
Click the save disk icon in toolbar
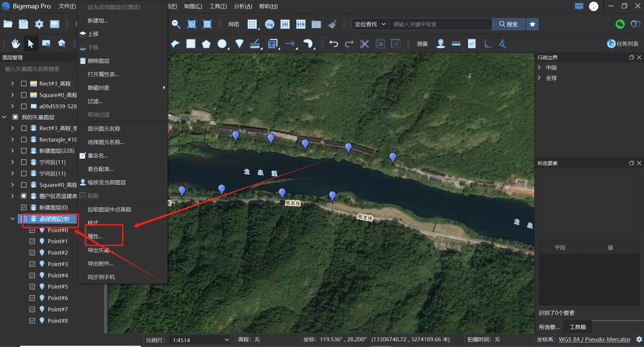[23, 24]
